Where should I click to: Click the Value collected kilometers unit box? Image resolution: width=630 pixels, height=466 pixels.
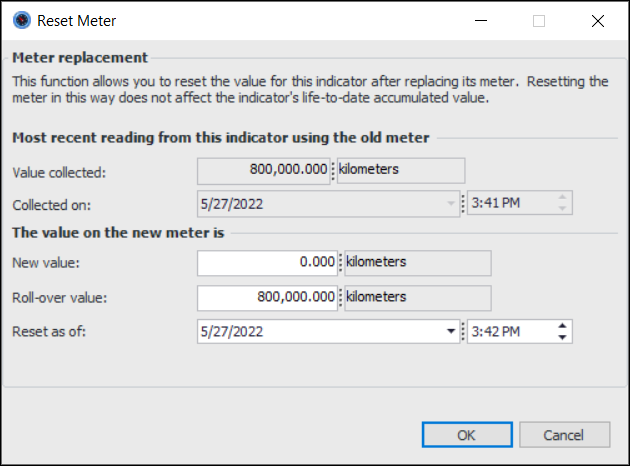(x=401, y=171)
